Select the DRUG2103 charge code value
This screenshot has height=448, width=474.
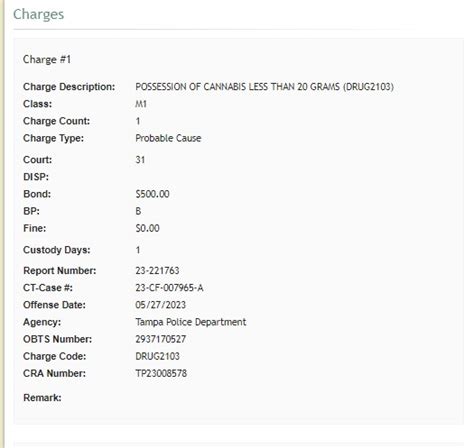[x=157, y=356]
